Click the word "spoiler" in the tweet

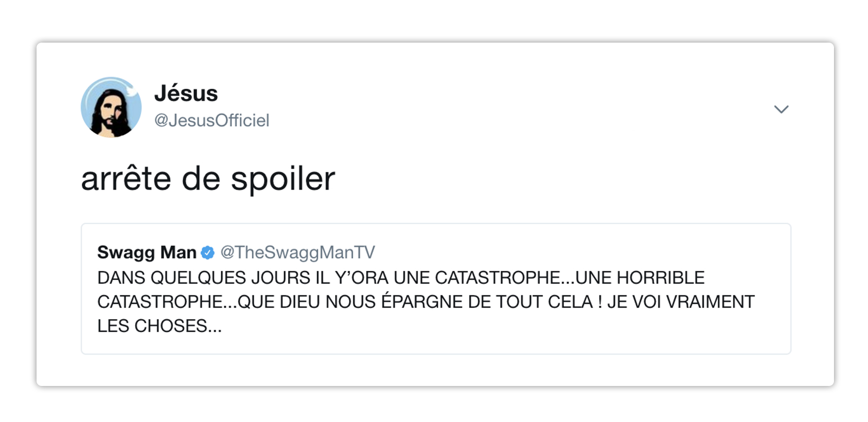[283, 180]
